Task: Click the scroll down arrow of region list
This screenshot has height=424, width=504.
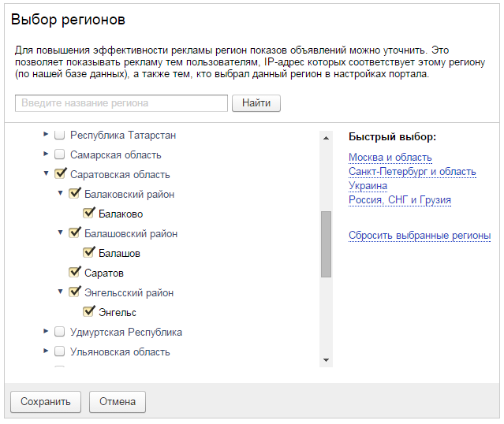Action: pos(326,359)
